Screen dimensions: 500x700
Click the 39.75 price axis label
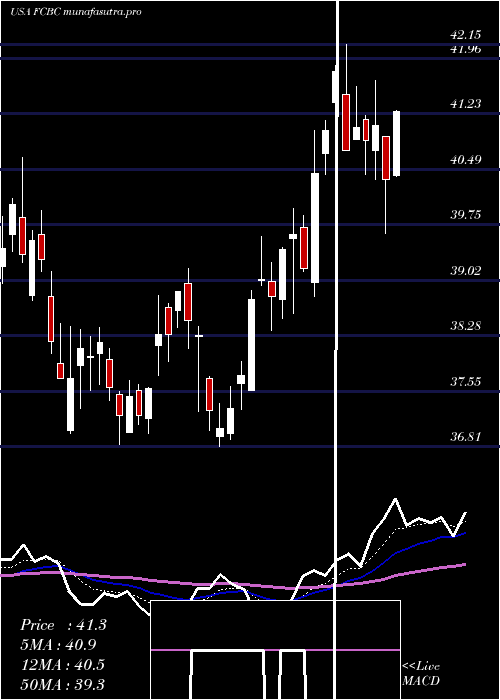click(x=466, y=215)
